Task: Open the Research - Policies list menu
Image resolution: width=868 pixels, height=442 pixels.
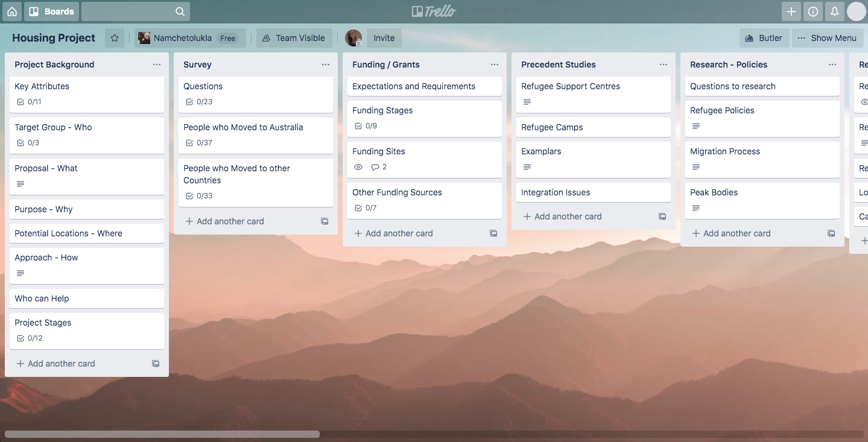Action: point(832,65)
